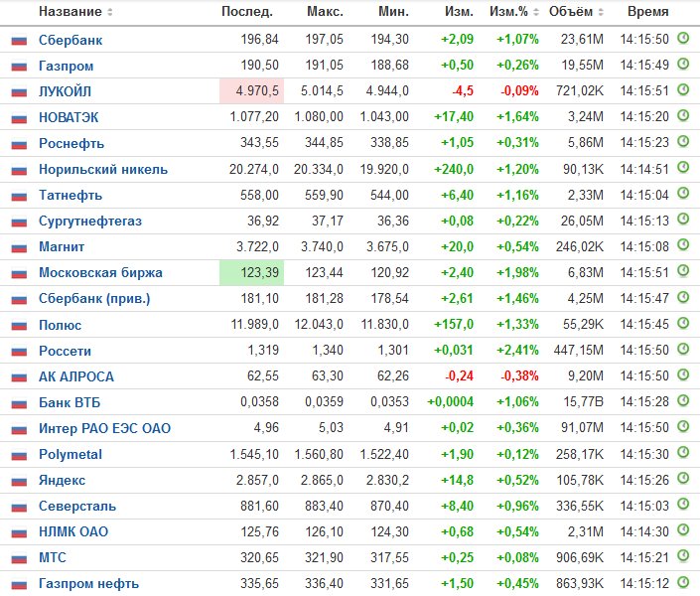The image size is (700, 596).
Task: Click the volume value 447,15M
Action: [579, 351]
